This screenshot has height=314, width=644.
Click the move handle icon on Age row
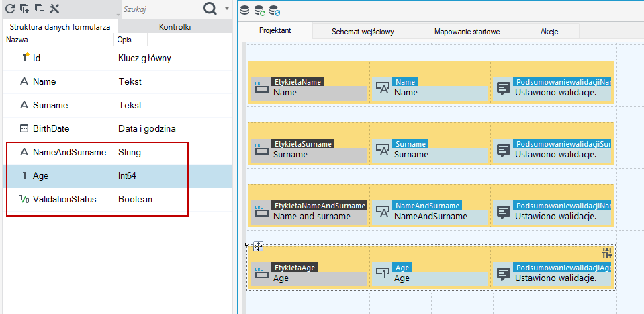pyautogui.click(x=258, y=246)
